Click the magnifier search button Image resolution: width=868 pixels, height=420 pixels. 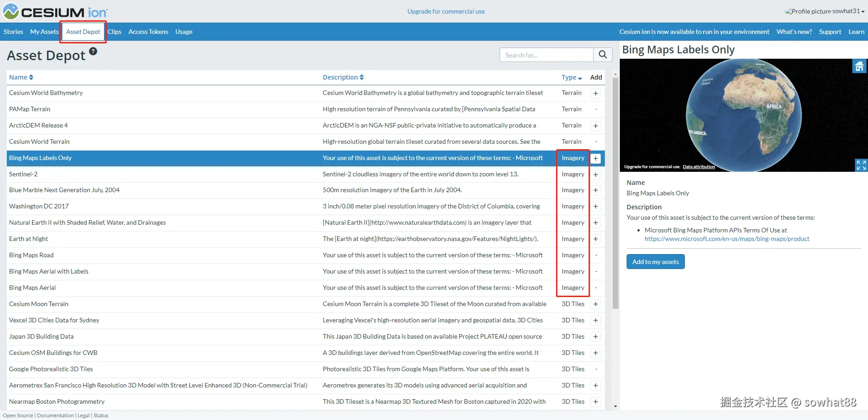603,55
